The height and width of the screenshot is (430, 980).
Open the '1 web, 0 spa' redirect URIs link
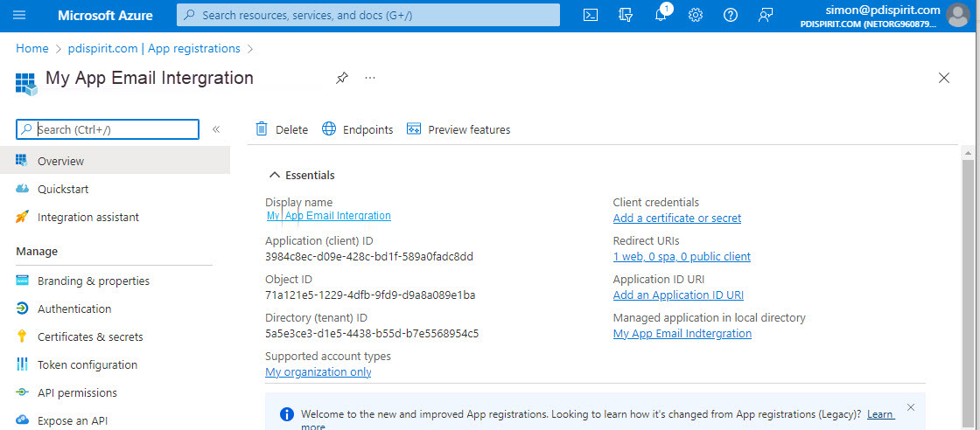pyautogui.click(x=682, y=257)
